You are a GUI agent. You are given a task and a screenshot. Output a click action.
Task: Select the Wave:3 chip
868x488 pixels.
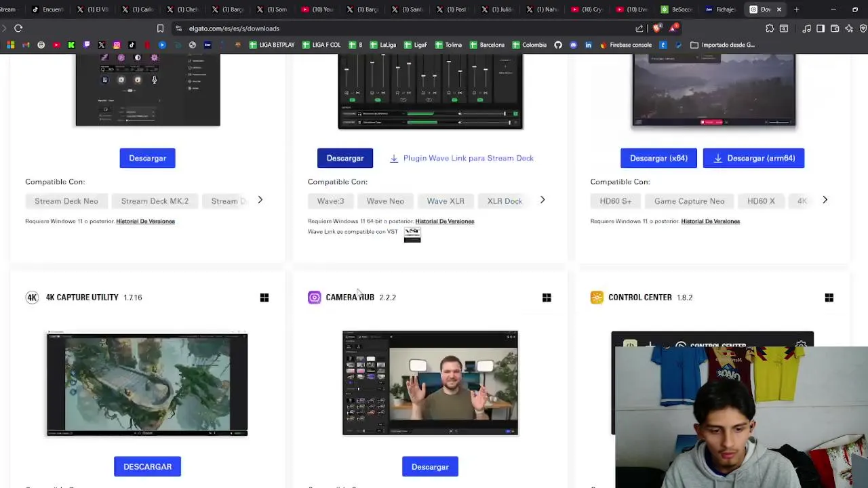(330, 201)
